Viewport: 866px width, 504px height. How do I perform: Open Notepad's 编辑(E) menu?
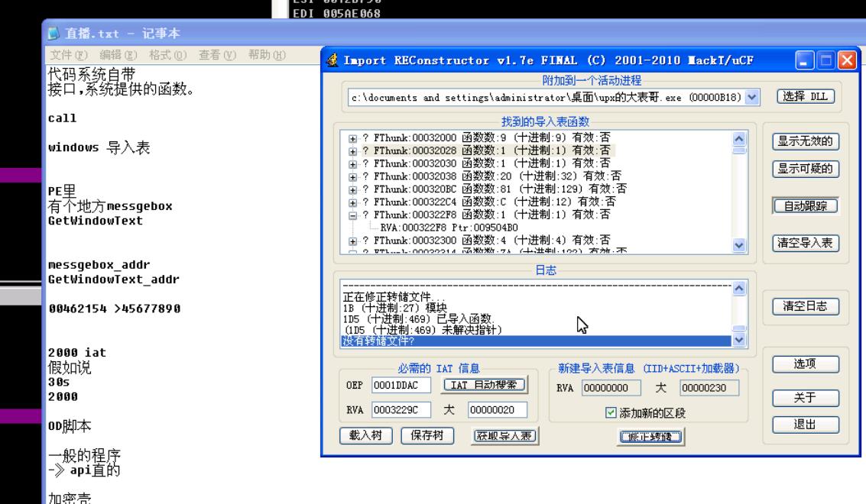click(x=118, y=55)
